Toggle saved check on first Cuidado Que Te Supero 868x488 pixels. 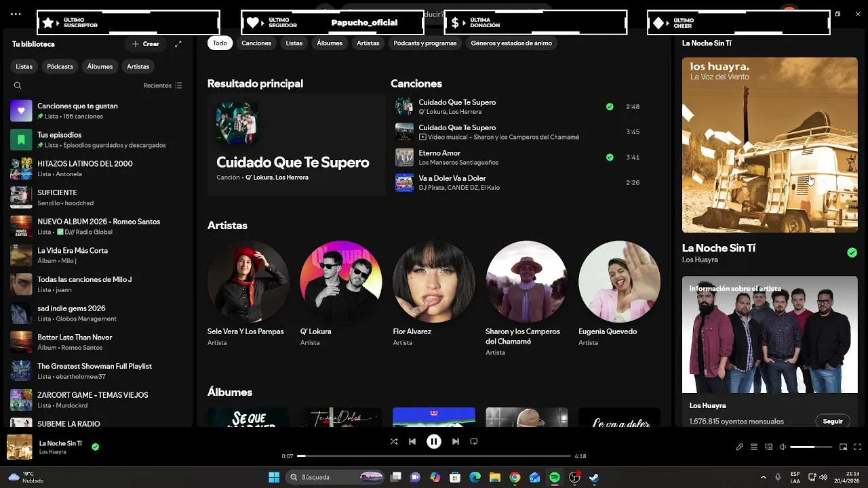610,106
